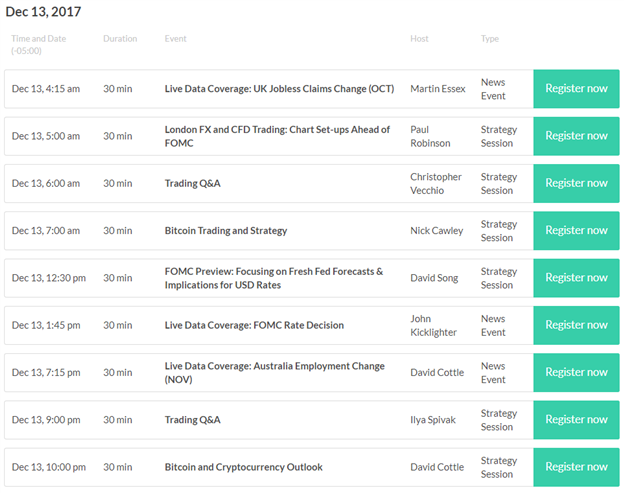Open Live Data Coverage: FOMC Rate Decision title
This screenshot has height=493, width=624.
tap(254, 325)
